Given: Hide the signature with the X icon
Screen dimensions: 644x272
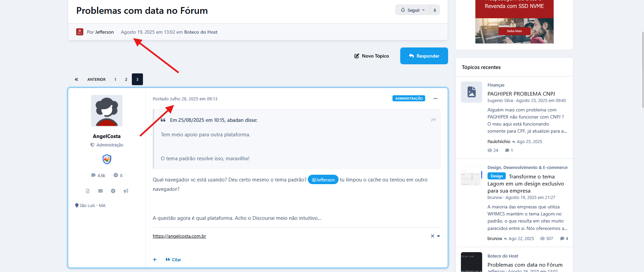Looking at the screenshot, I should click(x=432, y=236).
